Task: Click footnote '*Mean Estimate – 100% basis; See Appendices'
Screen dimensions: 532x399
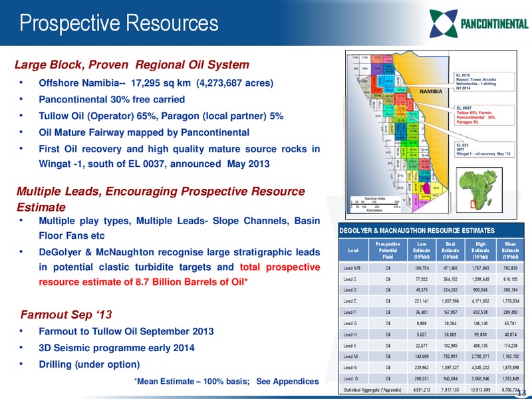Action: pyautogui.click(x=226, y=381)
